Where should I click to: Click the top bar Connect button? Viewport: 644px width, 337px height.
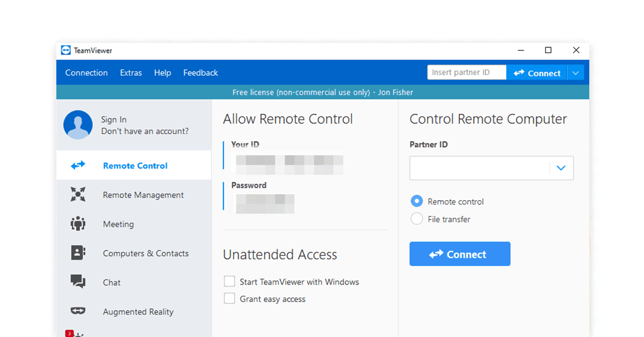[537, 73]
